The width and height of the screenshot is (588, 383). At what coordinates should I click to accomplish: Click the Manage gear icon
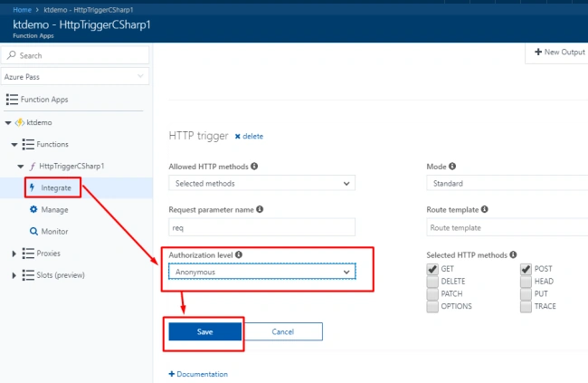(33, 209)
